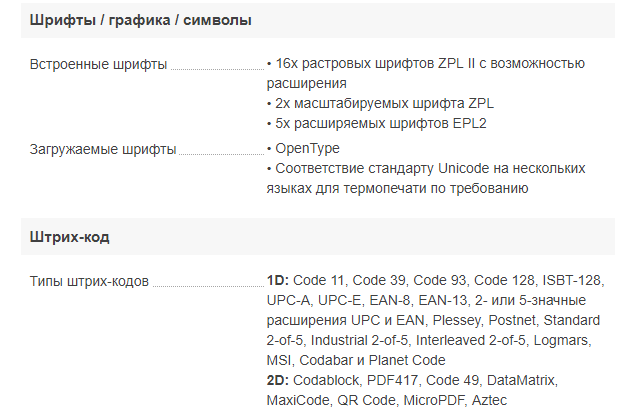
Task: Click the "Загружаемые шрифты" label
Action: pyautogui.click(x=103, y=149)
